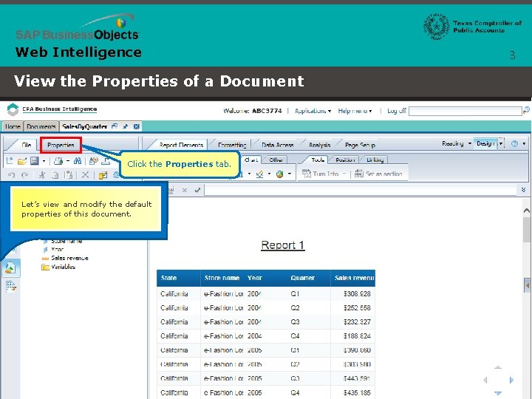Click the formula bar cancel X icon
532x399 pixels.
(185, 190)
